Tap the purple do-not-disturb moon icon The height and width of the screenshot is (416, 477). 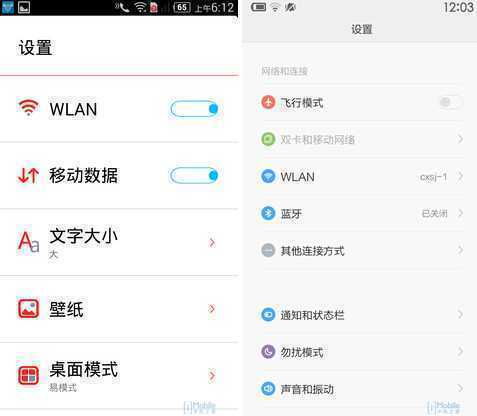click(268, 352)
